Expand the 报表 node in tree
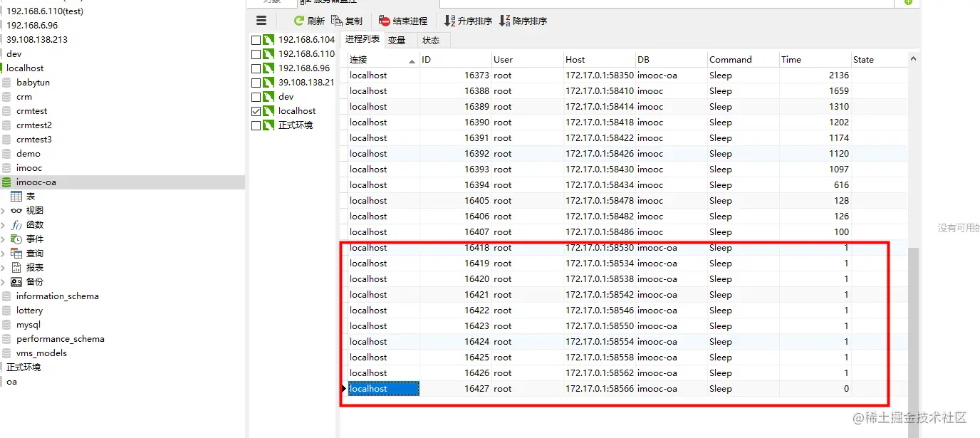This screenshot has height=438, width=980. (x=4, y=268)
